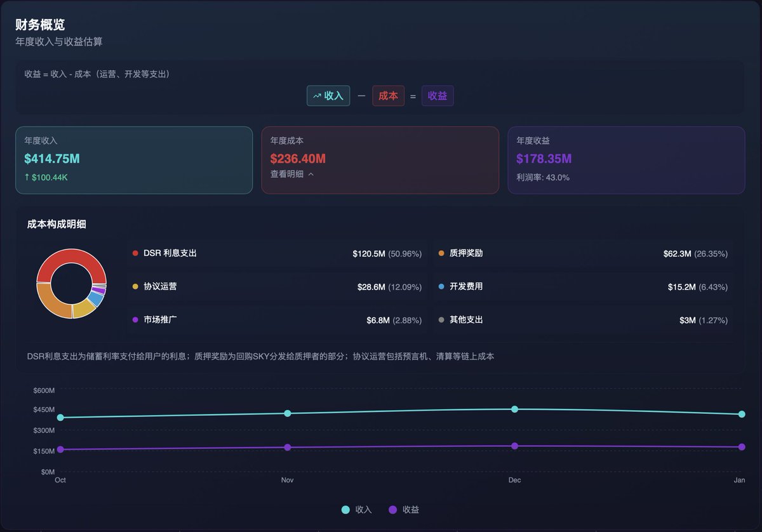This screenshot has height=532, width=762.
Task: Open the 年度收益 card
Action: [x=626, y=160]
